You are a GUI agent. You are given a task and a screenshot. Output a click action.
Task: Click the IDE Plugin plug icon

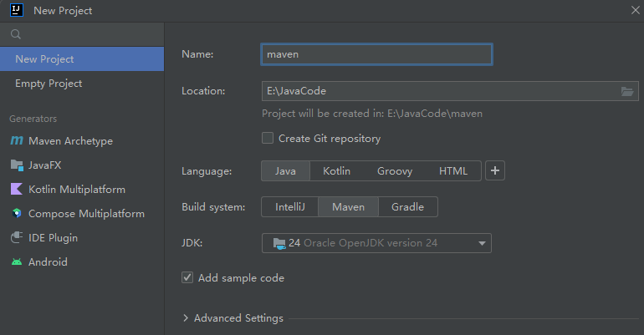point(17,237)
